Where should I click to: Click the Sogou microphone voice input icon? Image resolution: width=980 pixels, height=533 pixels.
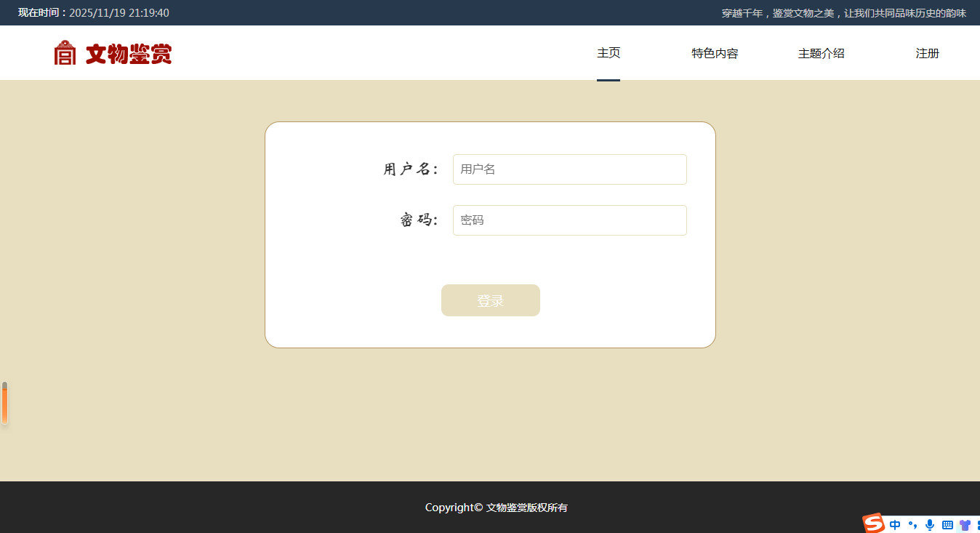click(929, 525)
